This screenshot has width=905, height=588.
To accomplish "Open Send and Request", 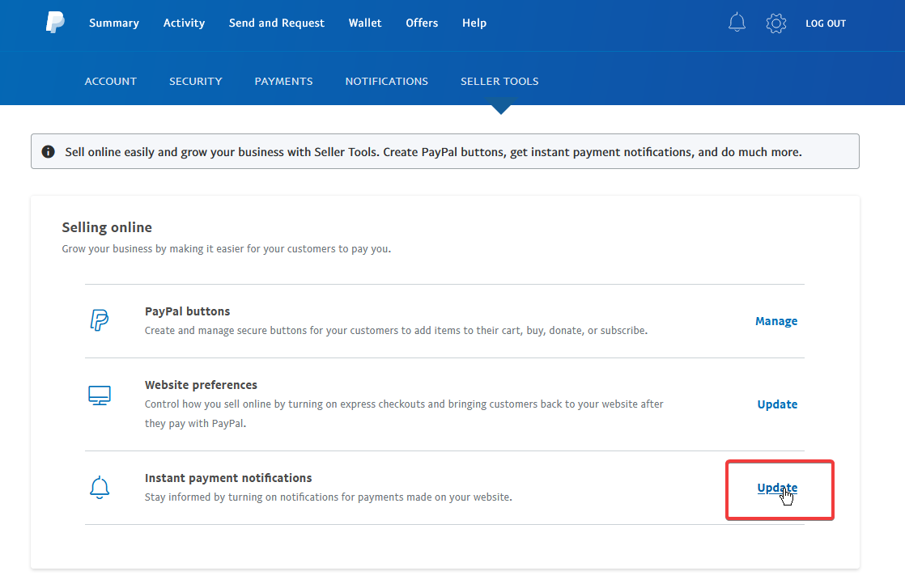I will [x=276, y=23].
